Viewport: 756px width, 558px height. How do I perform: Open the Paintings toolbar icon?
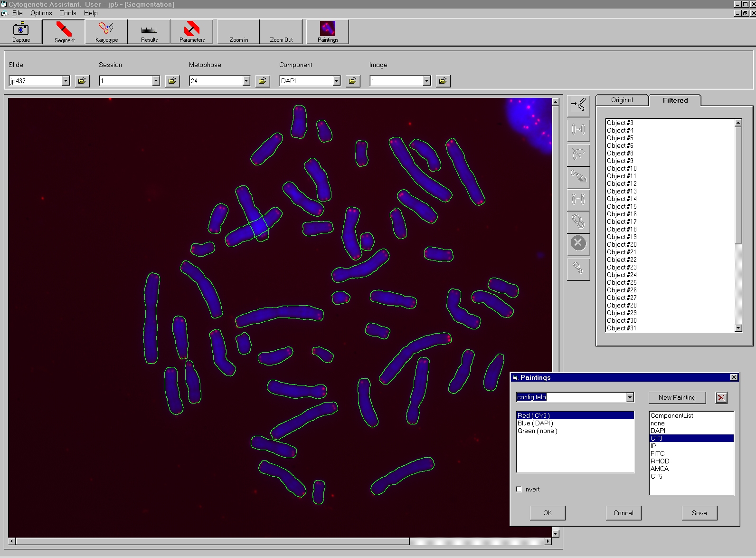pyautogui.click(x=328, y=32)
